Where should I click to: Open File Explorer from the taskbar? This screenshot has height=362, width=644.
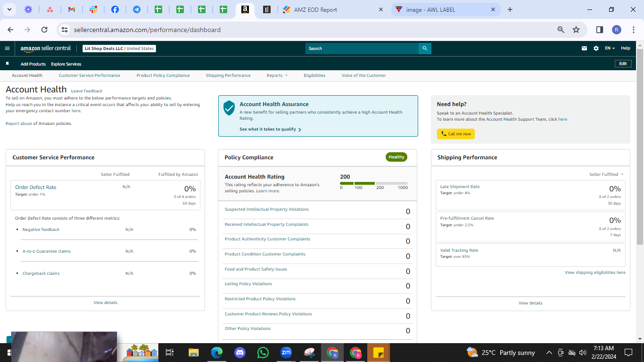click(193, 353)
